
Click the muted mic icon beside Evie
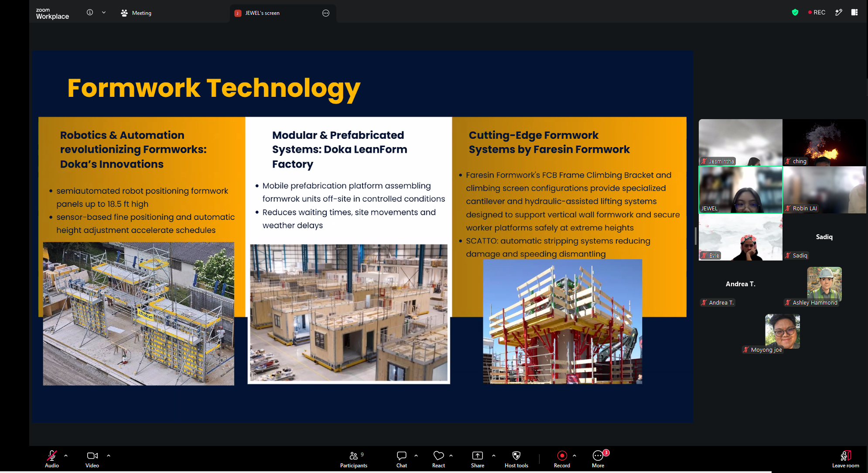point(704,255)
